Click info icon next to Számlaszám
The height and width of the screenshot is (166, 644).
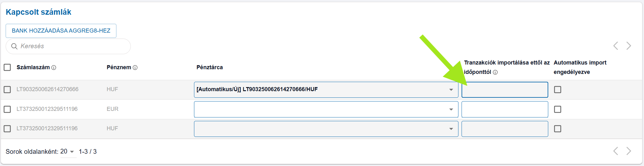point(54,68)
